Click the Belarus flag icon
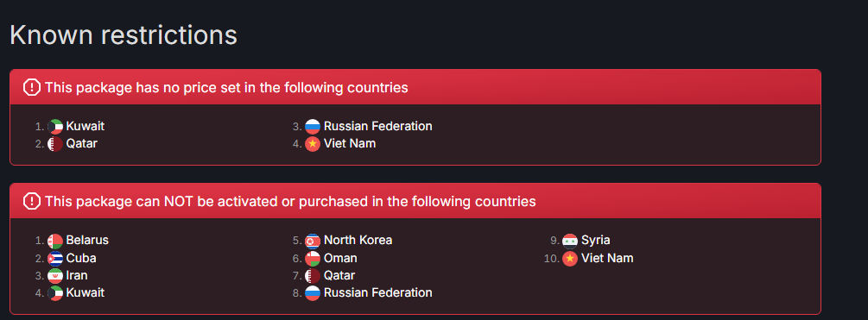This screenshot has width=868, height=320. (x=55, y=241)
